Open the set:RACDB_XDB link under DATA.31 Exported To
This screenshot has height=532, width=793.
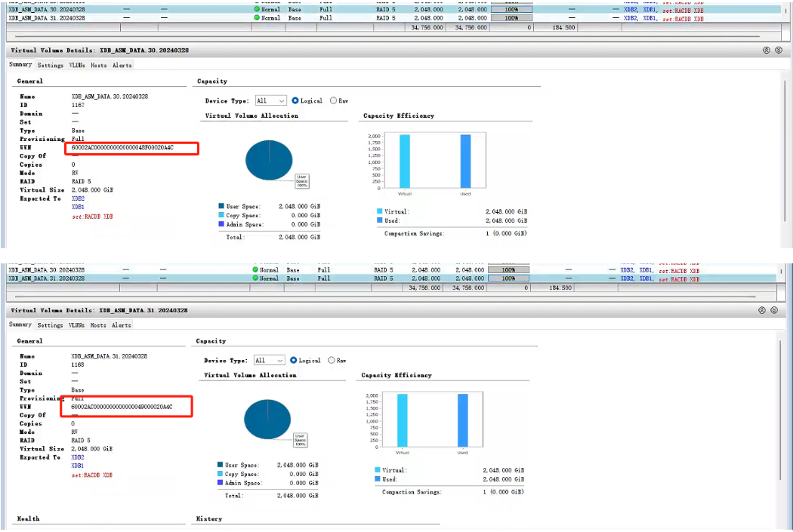pyautogui.click(x=91, y=475)
